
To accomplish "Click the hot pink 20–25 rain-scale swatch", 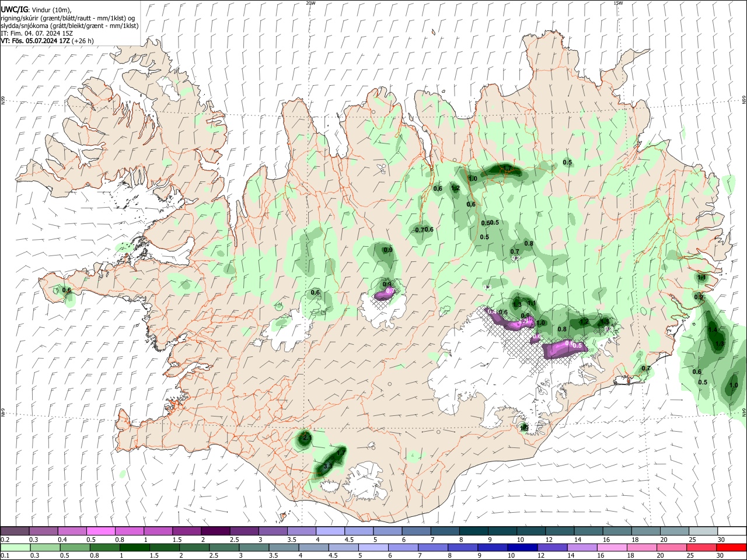I will (671, 548).
